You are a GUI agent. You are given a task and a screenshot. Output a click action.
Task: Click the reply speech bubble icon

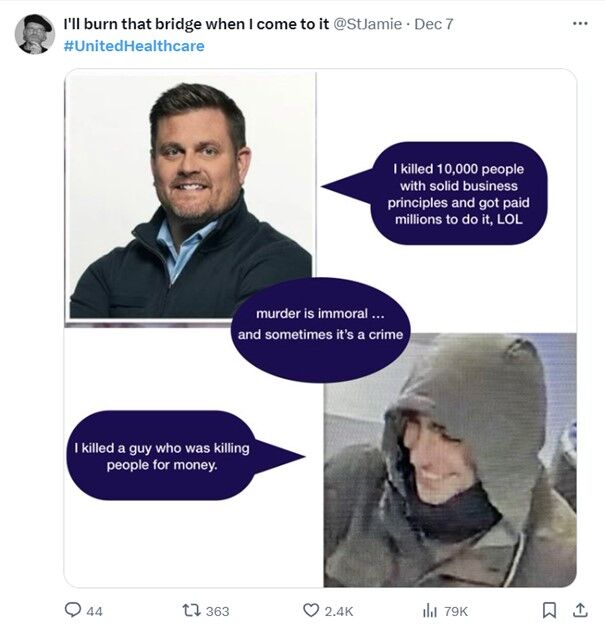click(72, 610)
